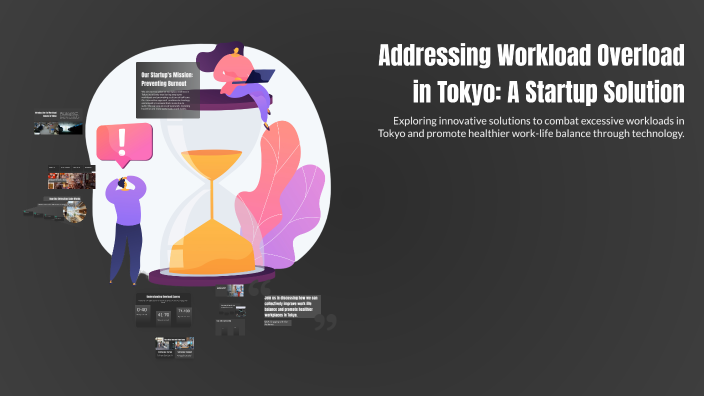
Task: Open the slide thumbnail with red Tokyo street photo
Action: [72, 177]
